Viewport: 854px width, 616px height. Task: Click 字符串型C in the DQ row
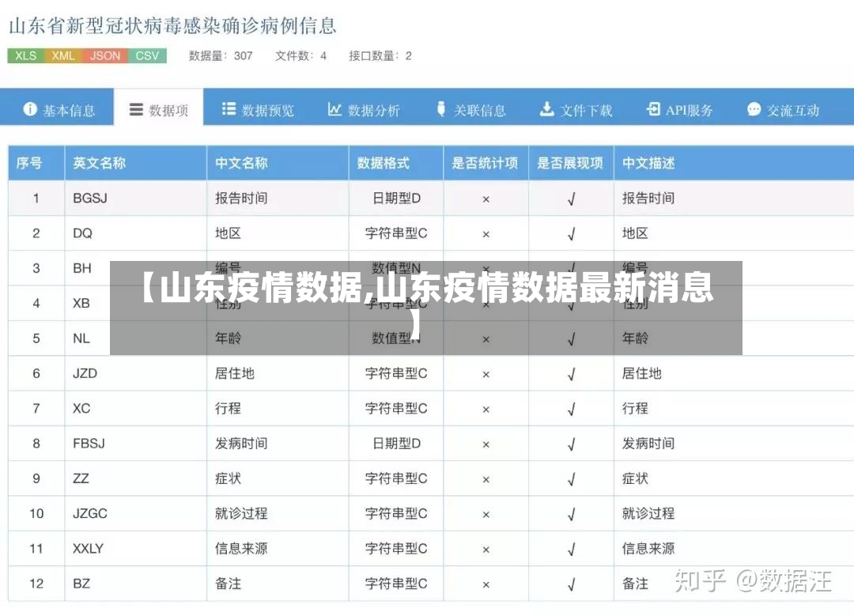point(396,233)
